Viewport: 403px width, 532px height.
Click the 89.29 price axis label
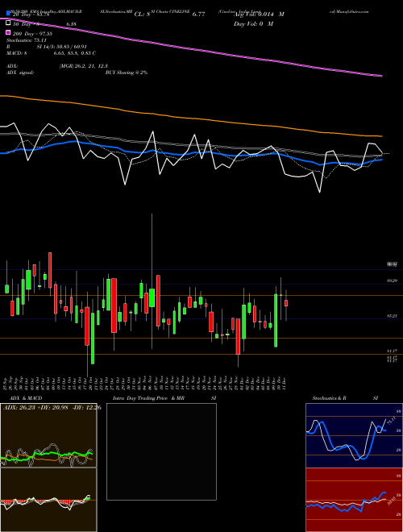coord(392,281)
